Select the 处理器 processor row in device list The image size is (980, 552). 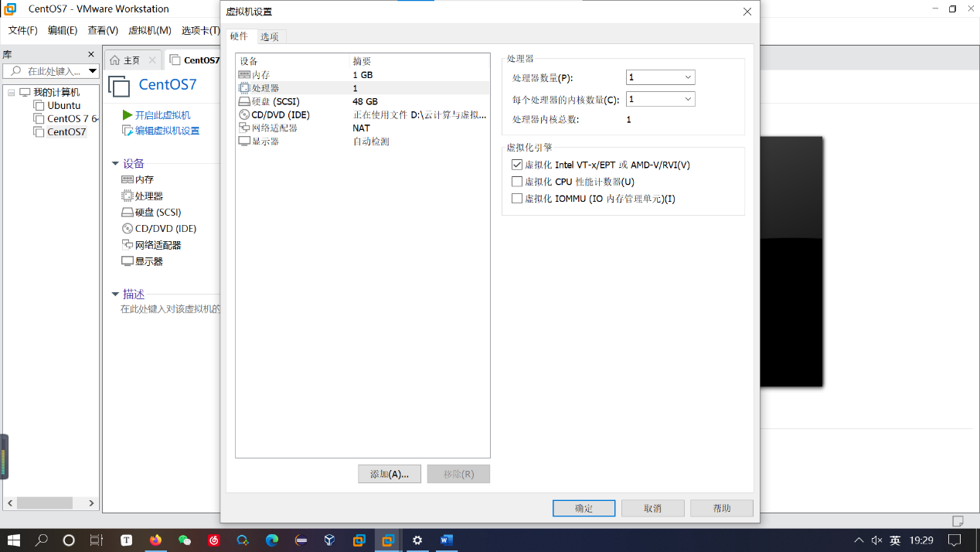pyautogui.click(x=362, y=88)
